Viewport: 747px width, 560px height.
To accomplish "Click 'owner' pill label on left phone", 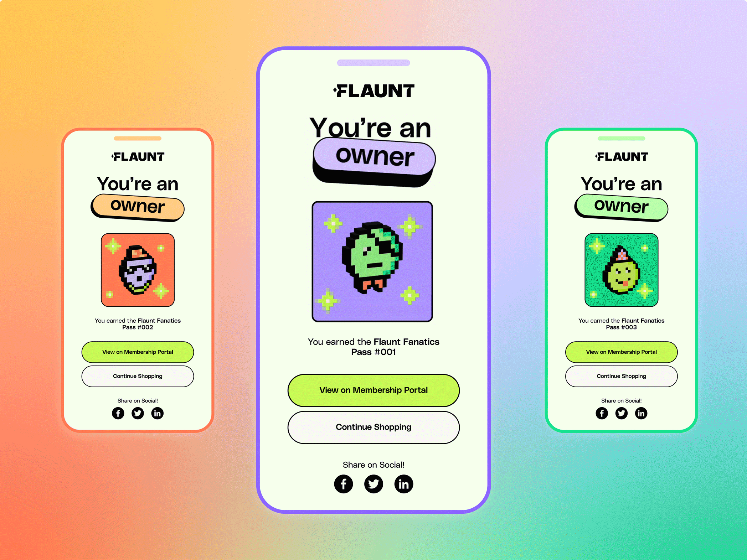I will tap(134, 212).
